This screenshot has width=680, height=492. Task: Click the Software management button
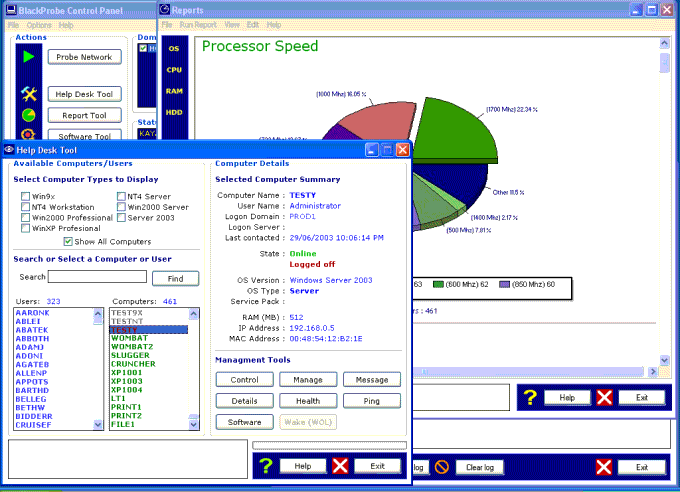point(244,422)
